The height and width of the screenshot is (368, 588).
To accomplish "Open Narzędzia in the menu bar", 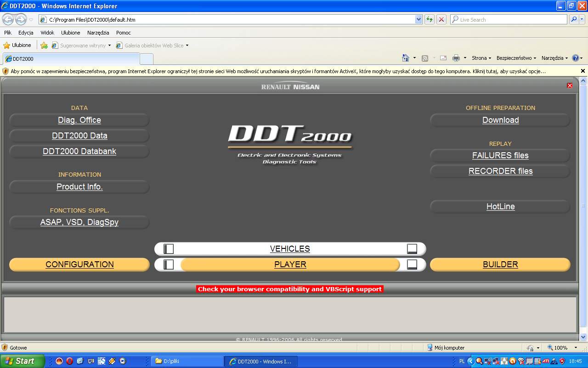I will 98,33.
